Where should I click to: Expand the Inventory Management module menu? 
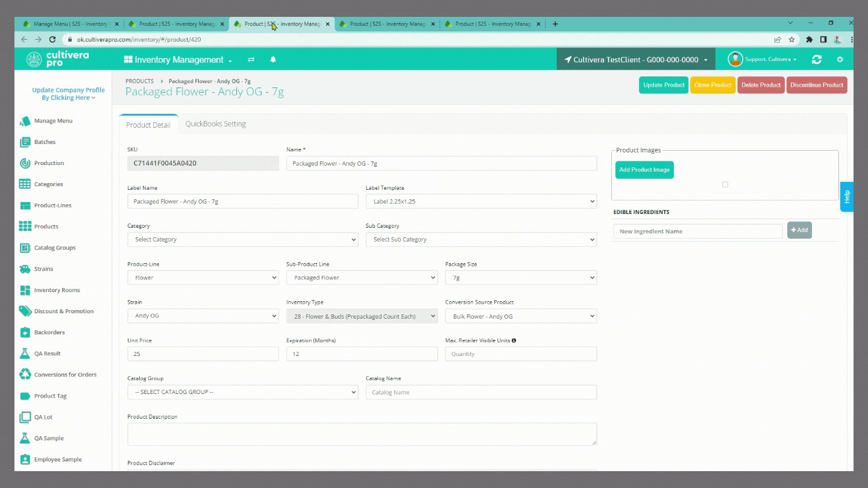pyautogui.click(x=178, y=60)
